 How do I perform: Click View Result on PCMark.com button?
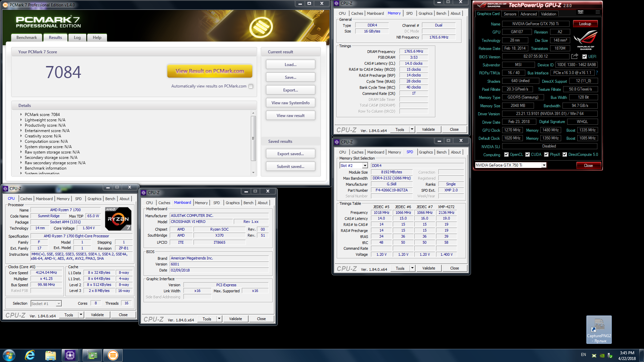click(210, 71)
